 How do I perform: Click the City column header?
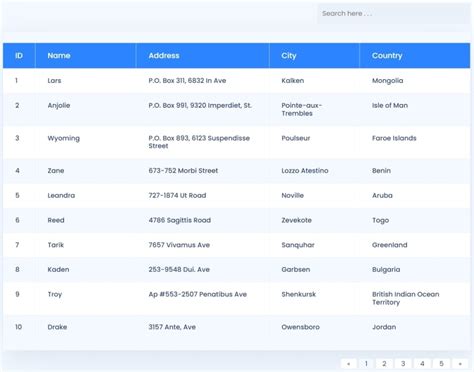314,56
